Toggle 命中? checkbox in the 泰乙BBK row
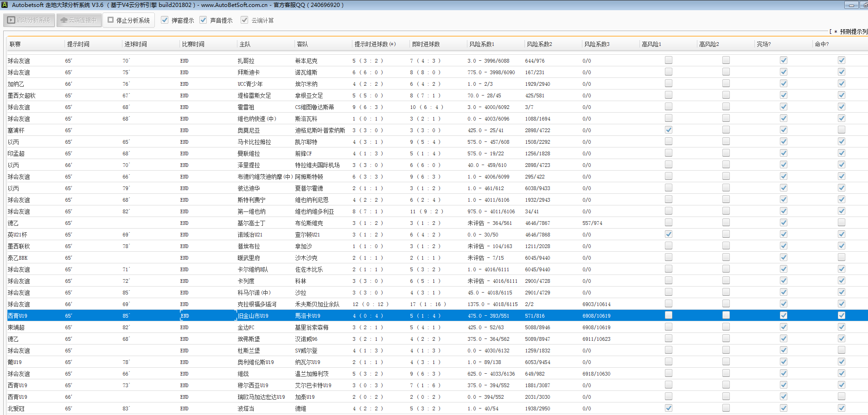868x415 pixels. pyautogui.click(x=841, y=257)
